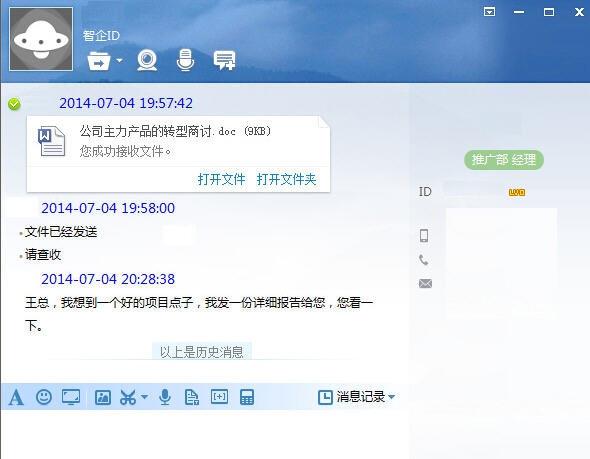Click the message input text area
The image size is (590, 459).
click(x=205, y=434)
